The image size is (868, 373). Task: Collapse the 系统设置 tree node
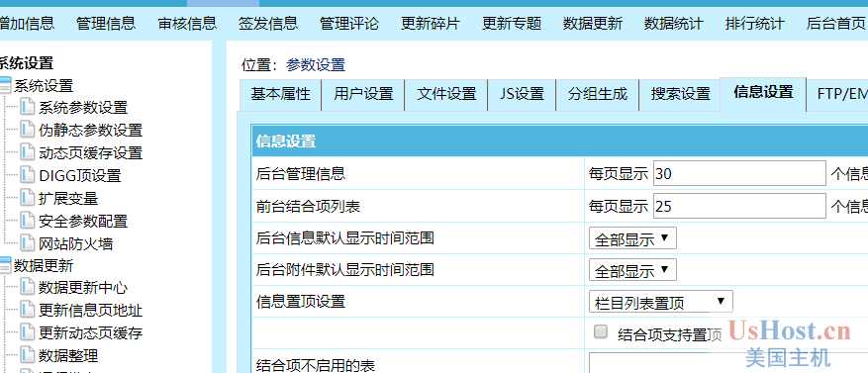click(x=5, y=85)
